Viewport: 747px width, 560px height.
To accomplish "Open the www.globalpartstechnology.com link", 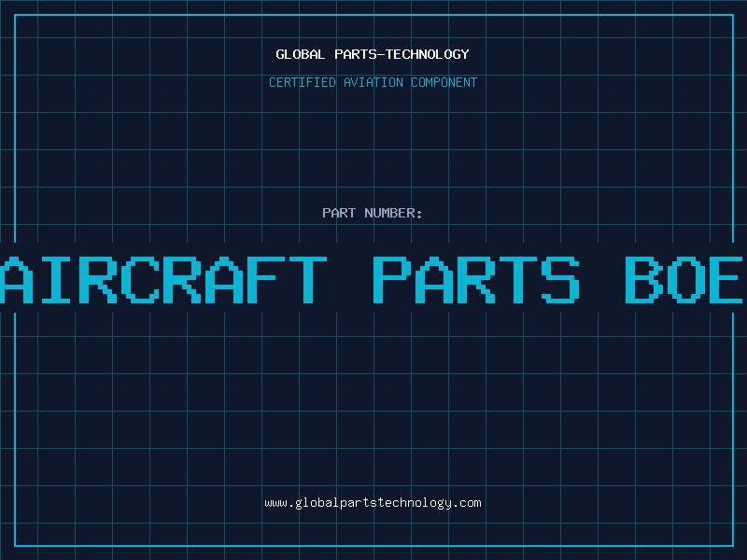I will point(373,503).
